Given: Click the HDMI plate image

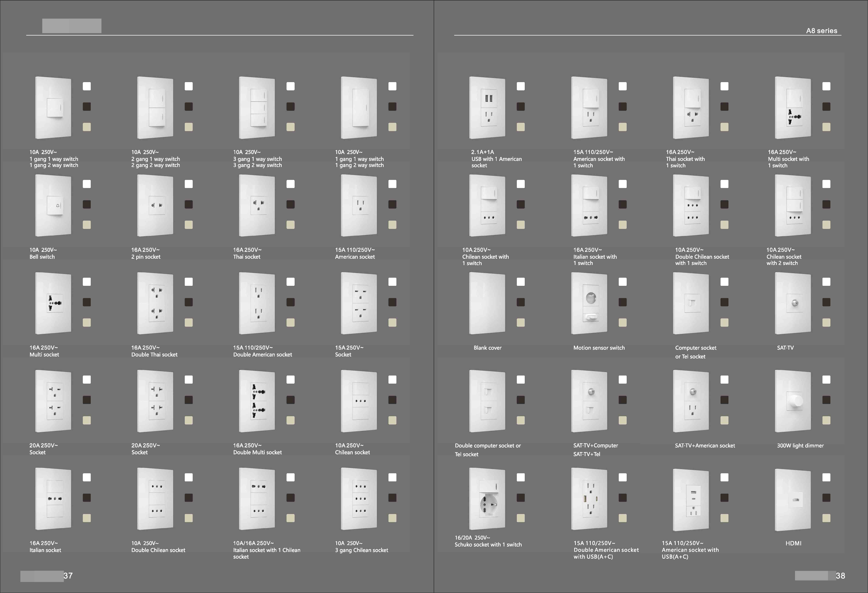Looking at the screenshot, I should point(793,500).
